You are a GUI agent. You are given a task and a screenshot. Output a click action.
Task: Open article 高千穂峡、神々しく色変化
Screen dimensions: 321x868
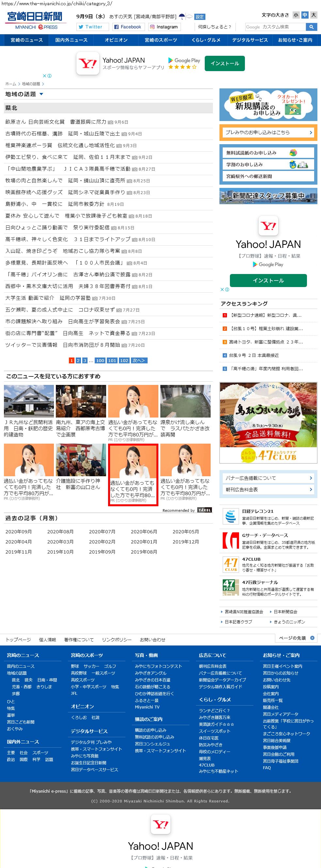pyautogui.click(x=68, y=239)
